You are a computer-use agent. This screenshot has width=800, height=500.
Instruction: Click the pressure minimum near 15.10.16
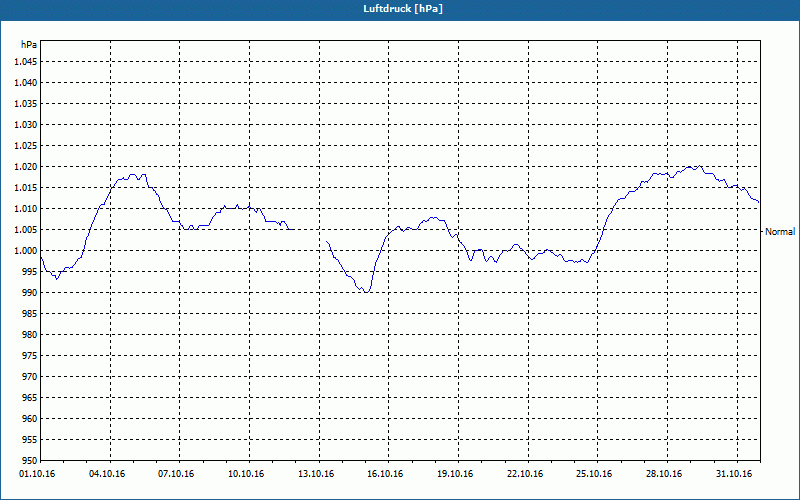click(x=366, y=291)
